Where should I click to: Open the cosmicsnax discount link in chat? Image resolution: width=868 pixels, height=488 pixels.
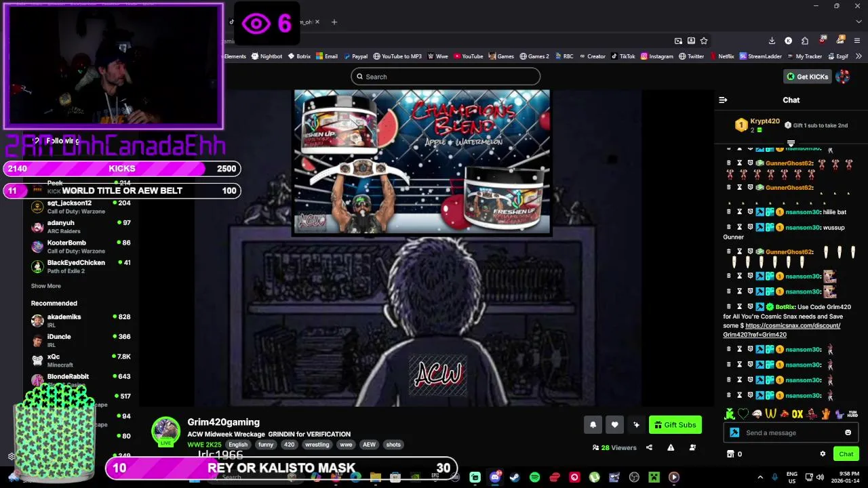pos(781,330)
